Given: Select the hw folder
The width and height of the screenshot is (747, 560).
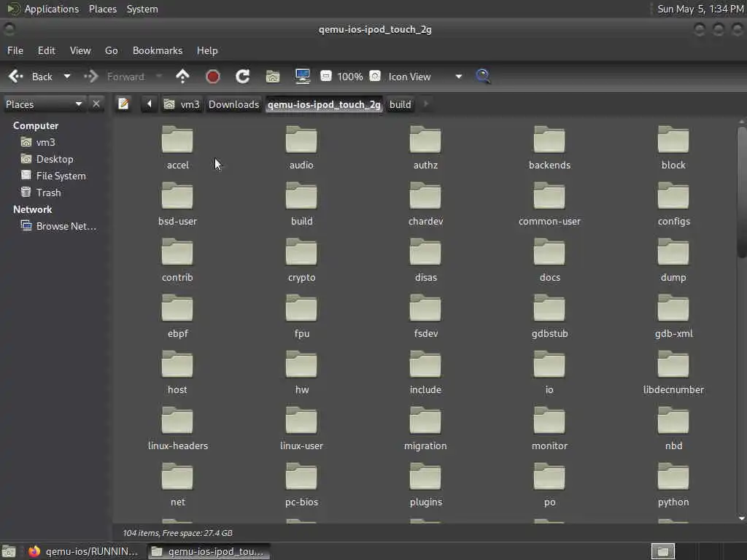Looking at the screenshot, I should 301,373.
